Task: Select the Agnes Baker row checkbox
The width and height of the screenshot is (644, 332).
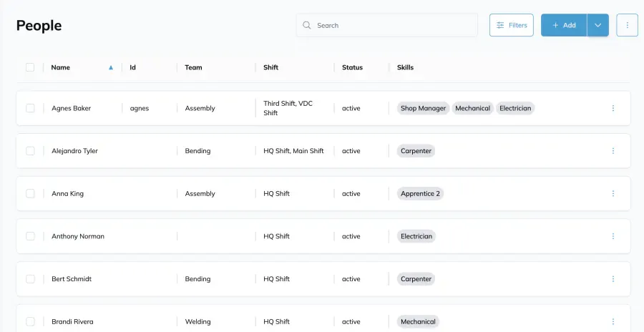Action: [x=30, y=108]
